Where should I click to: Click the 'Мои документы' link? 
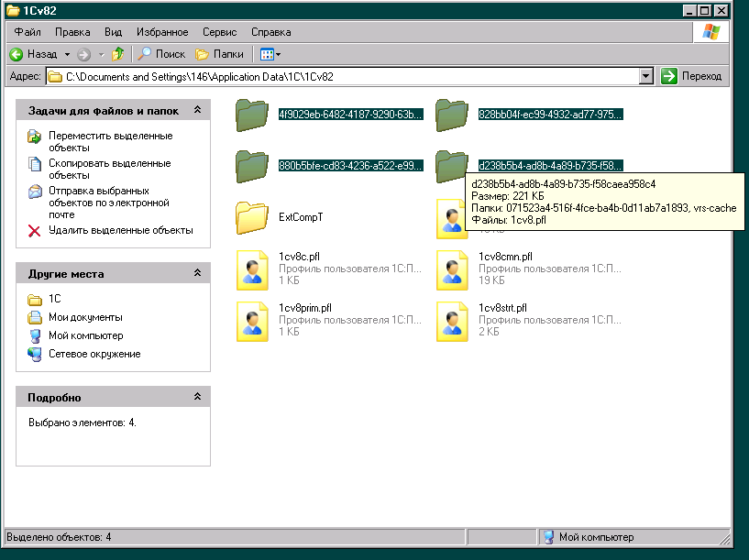pyautogui.click(x=85, y=317)
